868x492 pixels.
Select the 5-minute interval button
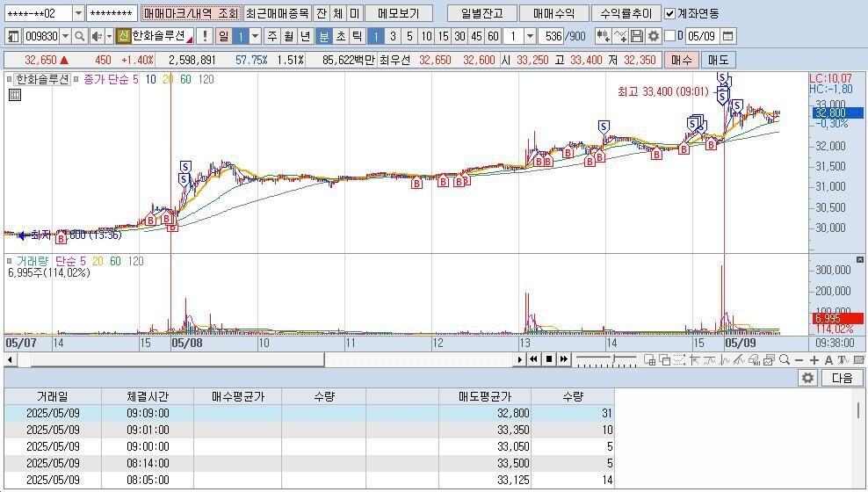(x=409, y=36)
